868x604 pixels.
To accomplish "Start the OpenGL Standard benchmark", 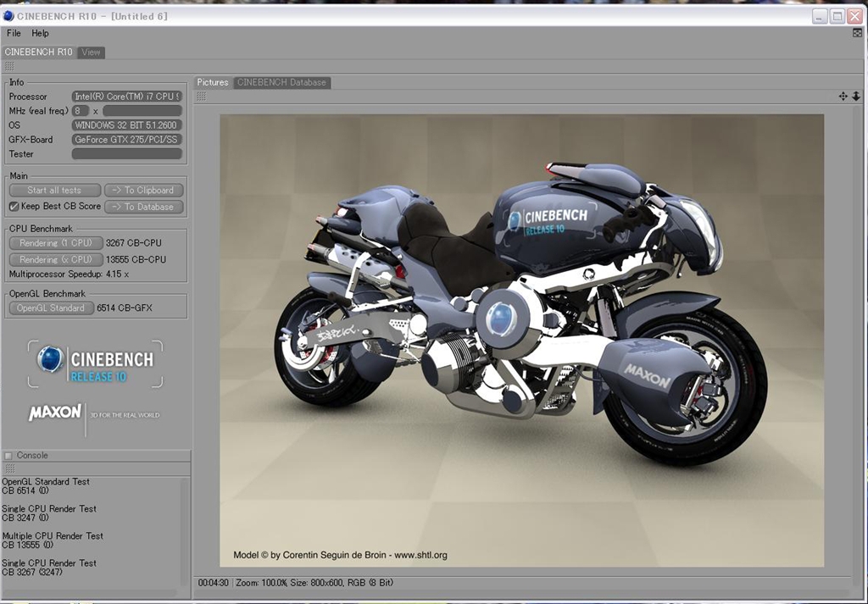I will (51, 308).
